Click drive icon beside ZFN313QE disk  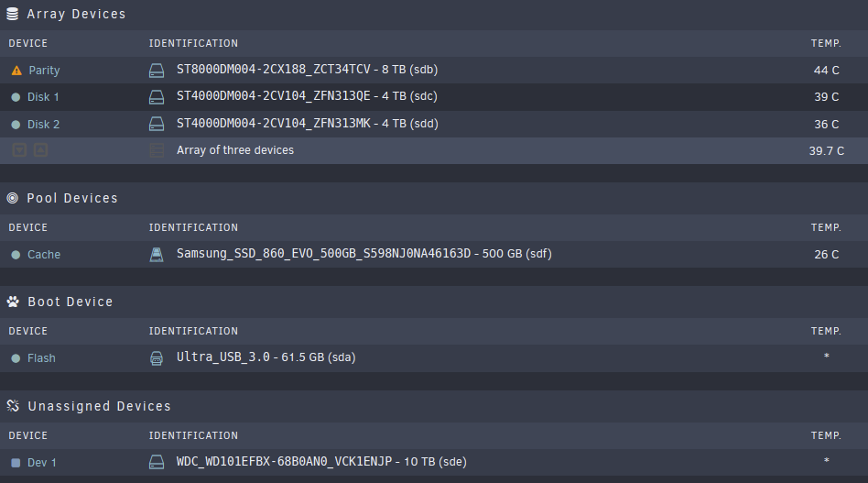click(157, 97)
